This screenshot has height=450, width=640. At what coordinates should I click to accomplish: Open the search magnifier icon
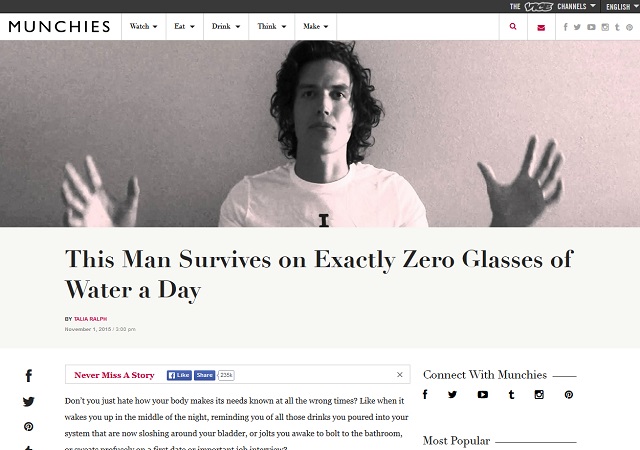click(513, 27)
